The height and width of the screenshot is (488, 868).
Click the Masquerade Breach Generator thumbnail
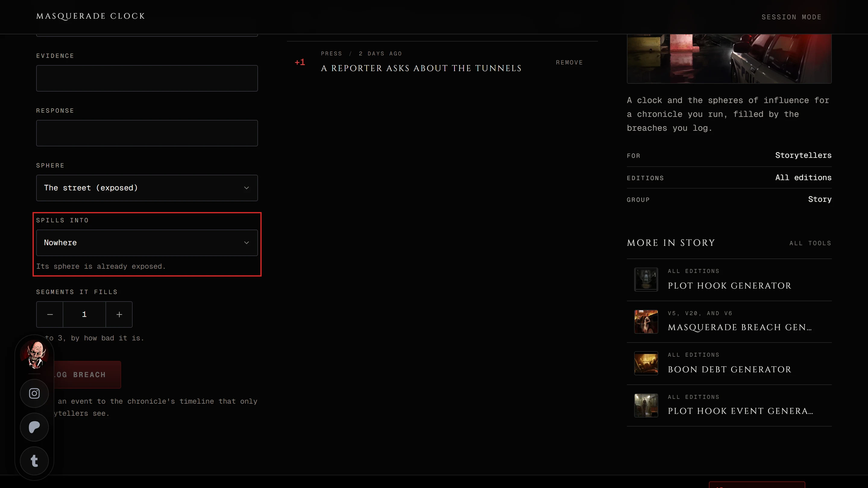point(646,322)
